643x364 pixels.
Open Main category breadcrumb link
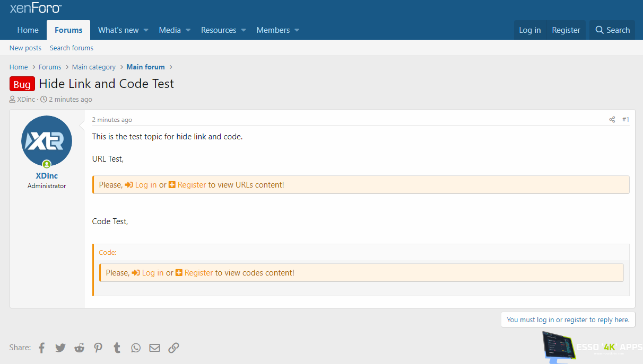(x=93, y=67)
